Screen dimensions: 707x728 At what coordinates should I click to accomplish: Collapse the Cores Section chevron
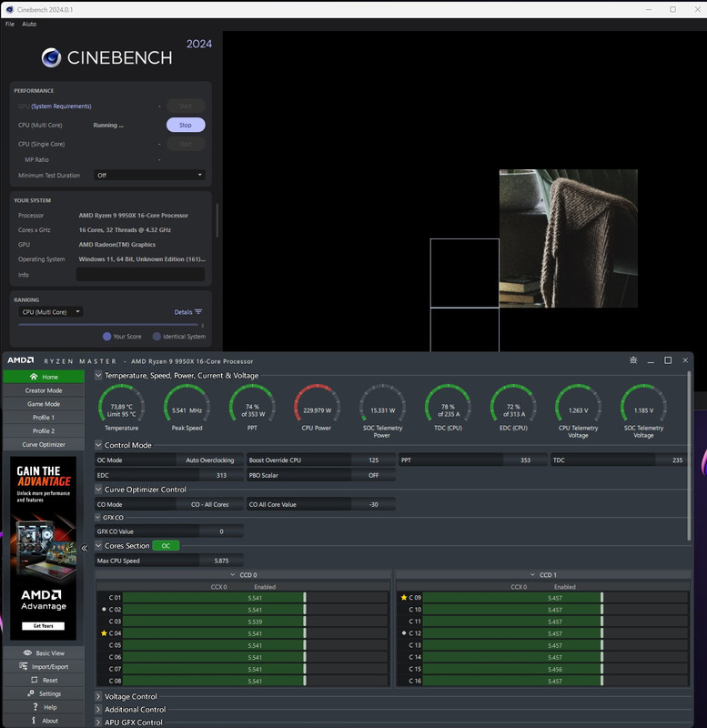(98, 545)
